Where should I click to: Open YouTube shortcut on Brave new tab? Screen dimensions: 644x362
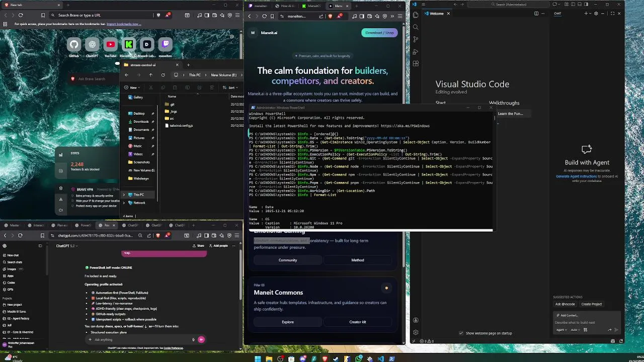tap(110, 44)
